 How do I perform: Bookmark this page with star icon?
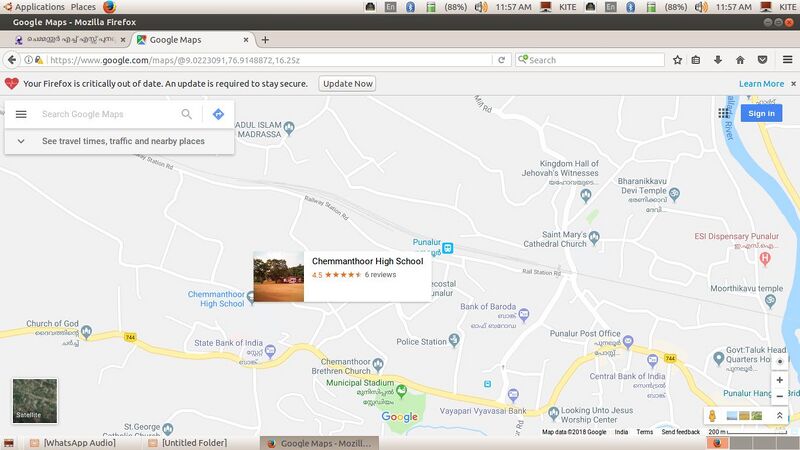(x=678, y=60)
